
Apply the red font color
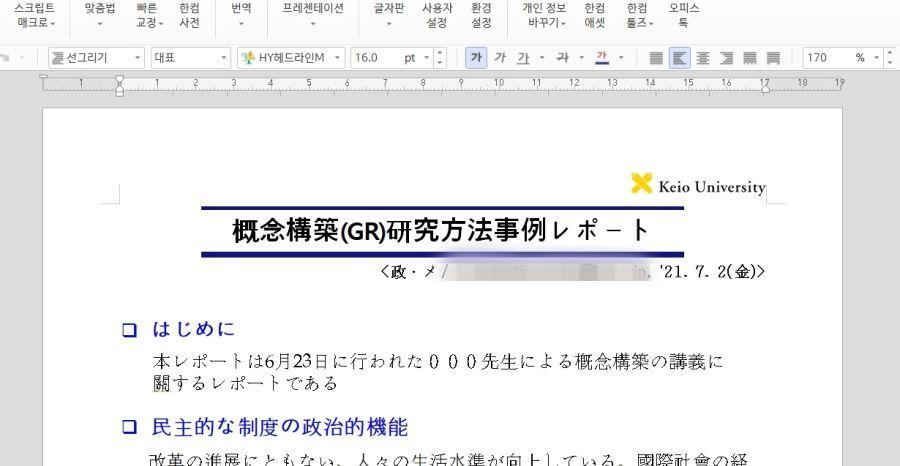click(602, 58)
